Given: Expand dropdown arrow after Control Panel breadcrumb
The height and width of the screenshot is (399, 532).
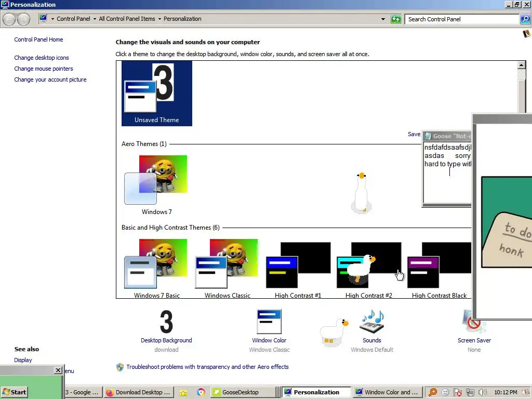Looking at the screenshot, I should [x=95, y=19].
